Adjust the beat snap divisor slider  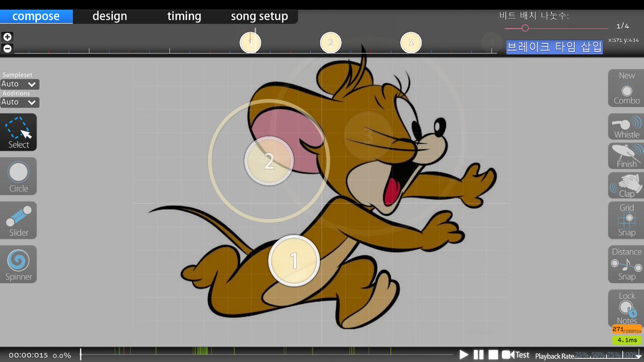(x=556, y=28)
